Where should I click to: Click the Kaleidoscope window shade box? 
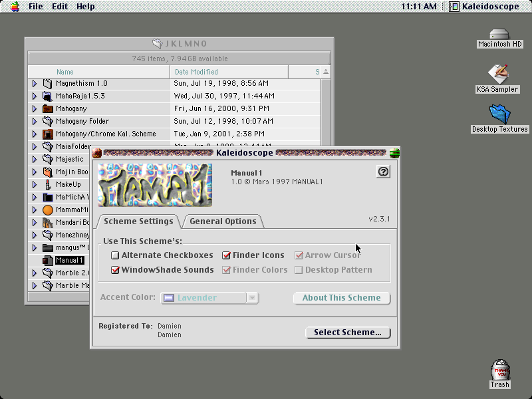[394, 153]
